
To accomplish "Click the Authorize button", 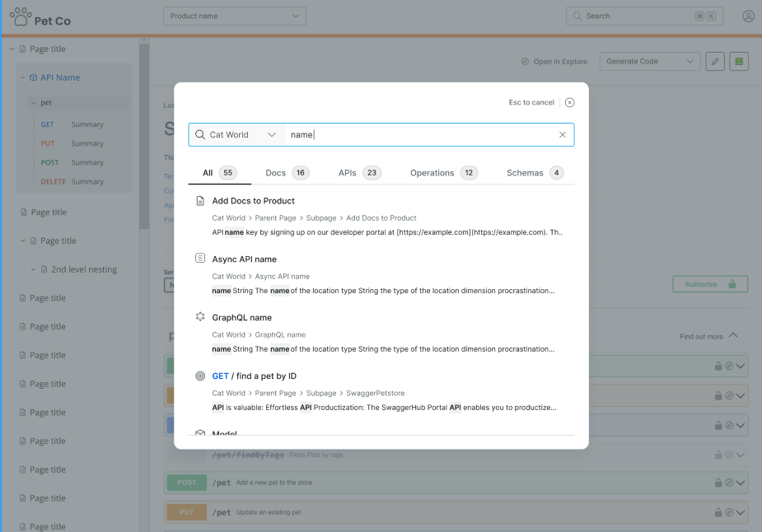I will (709, 284).
